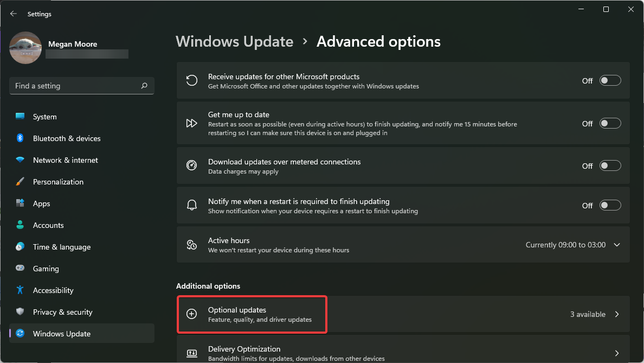Viewport: 644px width, 363px height.
Task: Click the search magnifier icon
Action: tap(145, 85)
